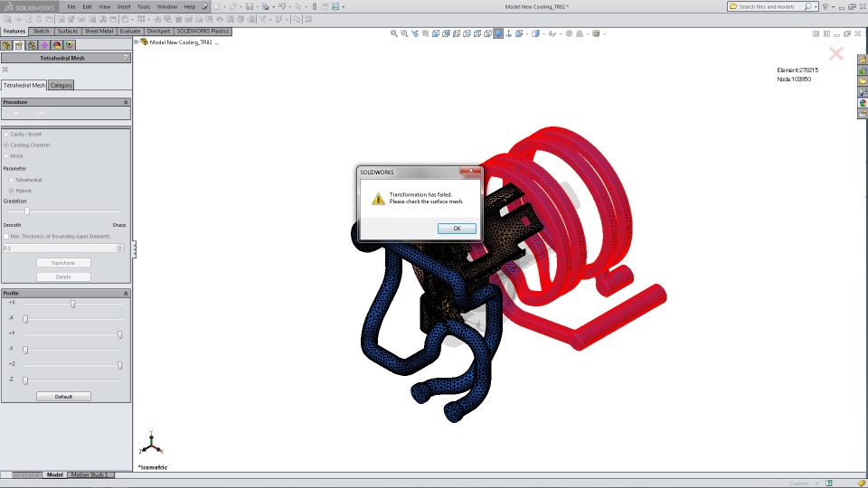
Task: Click the Print icon in the top toolbar
Action: [x=266, y=6]
